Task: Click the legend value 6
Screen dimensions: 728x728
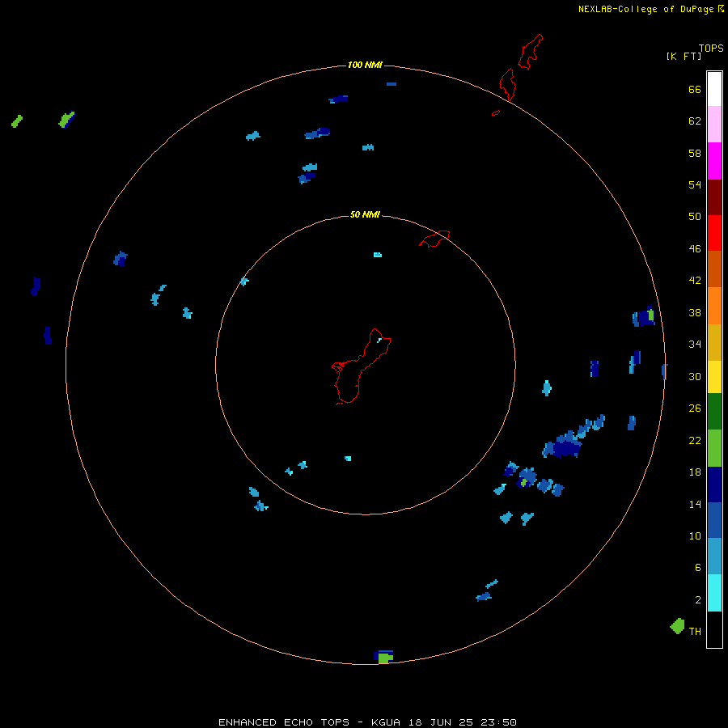Action: point(697,567)
